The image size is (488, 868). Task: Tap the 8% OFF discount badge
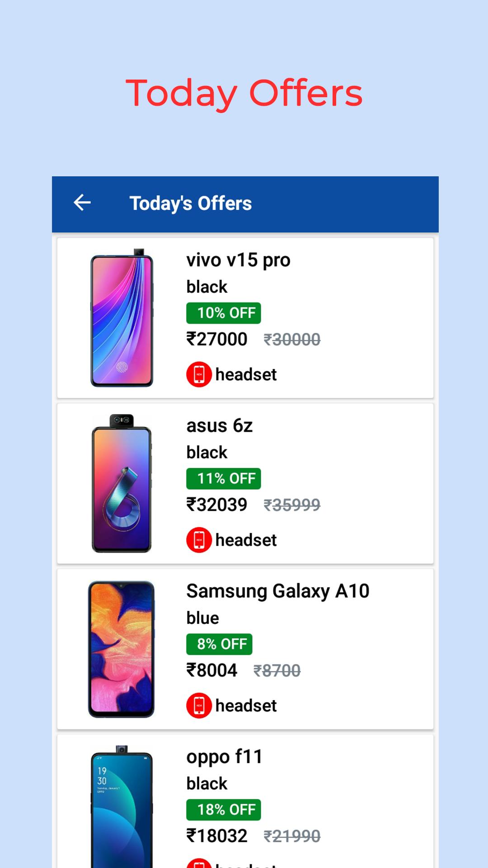pos(219,644)
